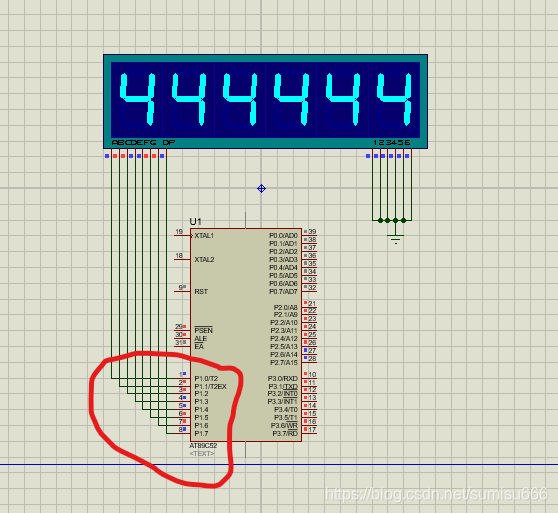
Task: Click the P1.7 pin 8 state indicator
Action: coord(184,429)
